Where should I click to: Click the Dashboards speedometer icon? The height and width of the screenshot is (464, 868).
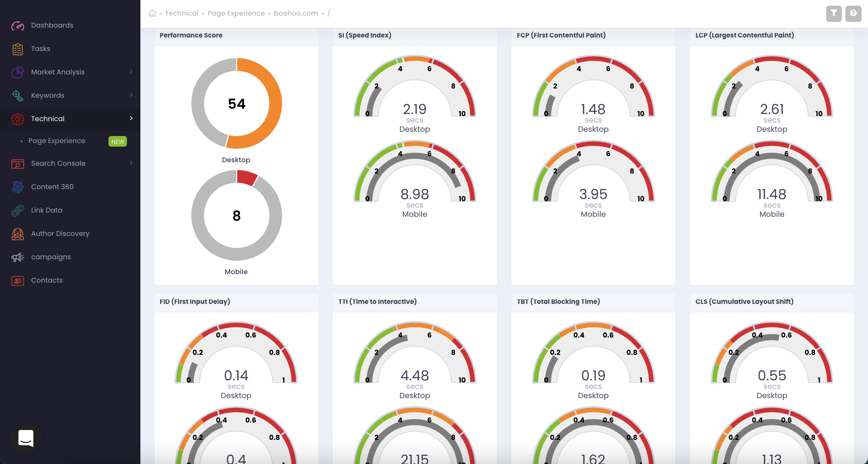(x=17, y=26)
